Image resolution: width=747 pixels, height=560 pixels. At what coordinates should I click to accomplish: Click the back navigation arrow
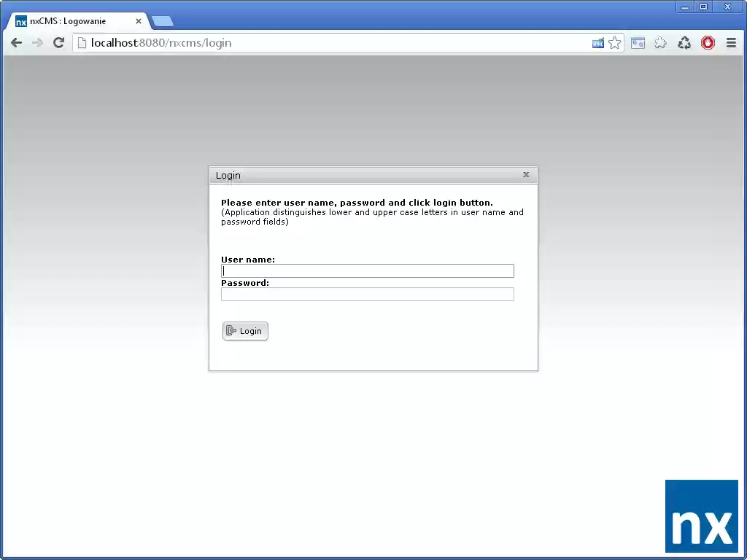[16, 43]
